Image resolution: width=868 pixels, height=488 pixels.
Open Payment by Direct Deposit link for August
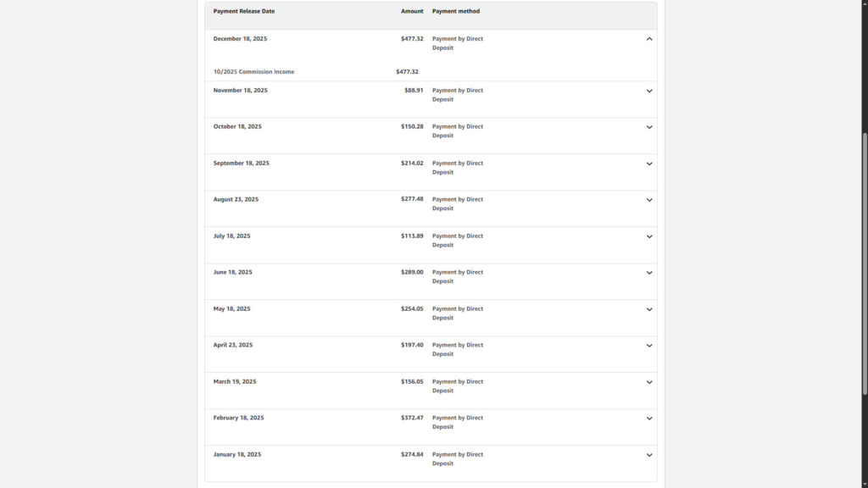[x=457, y=203]
